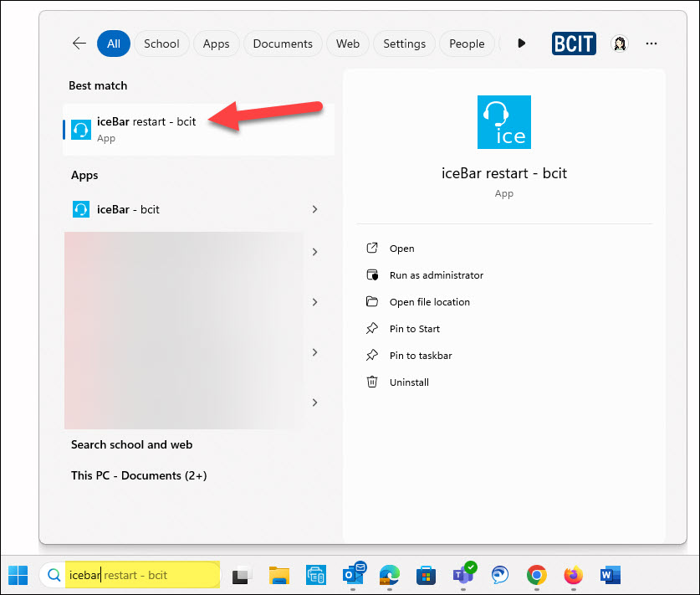This screenshot has height=595, width=700.
Task: Launch Google Chrome from the taskbar
Action: (536, 575)
